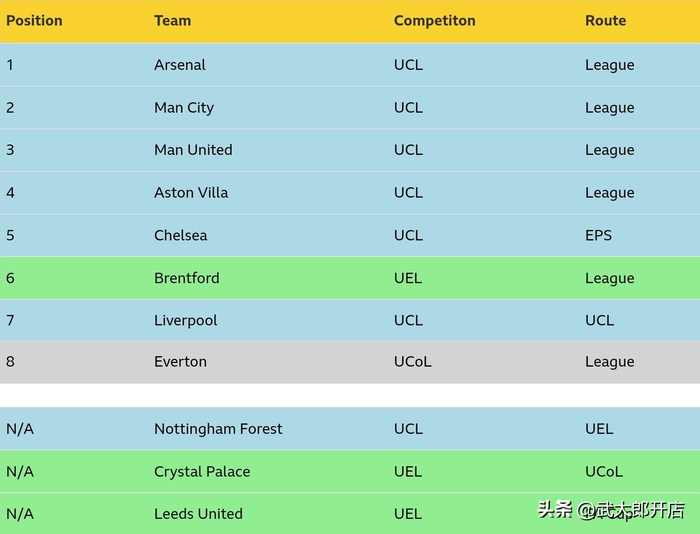
Task: Click the Position column header
Action: tap(34, 21)
